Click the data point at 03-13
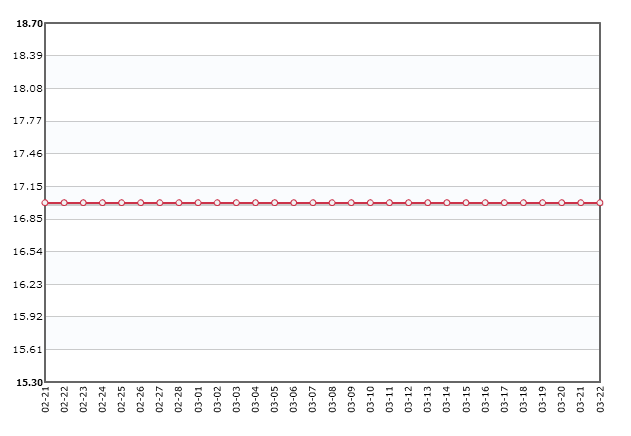 tap(428, 203)
